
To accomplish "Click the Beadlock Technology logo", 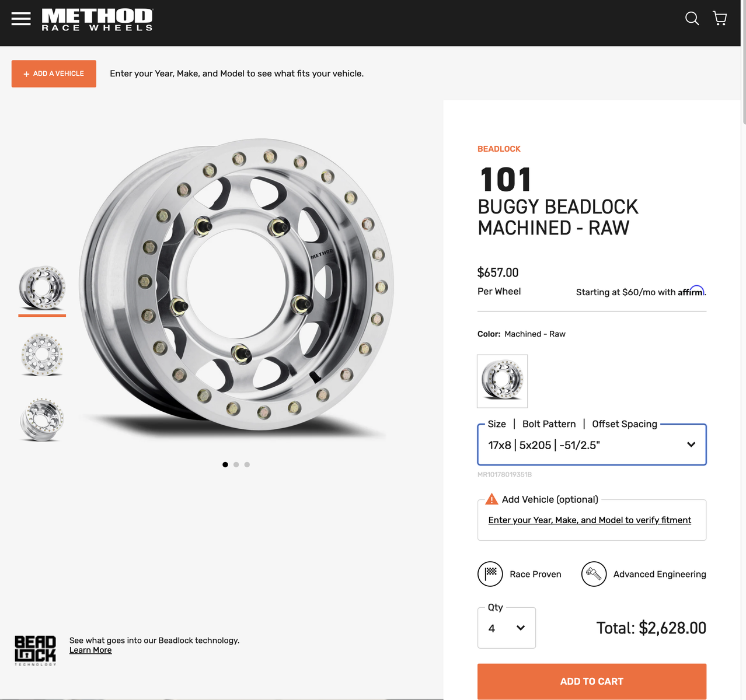I will (x=35, y=650).
